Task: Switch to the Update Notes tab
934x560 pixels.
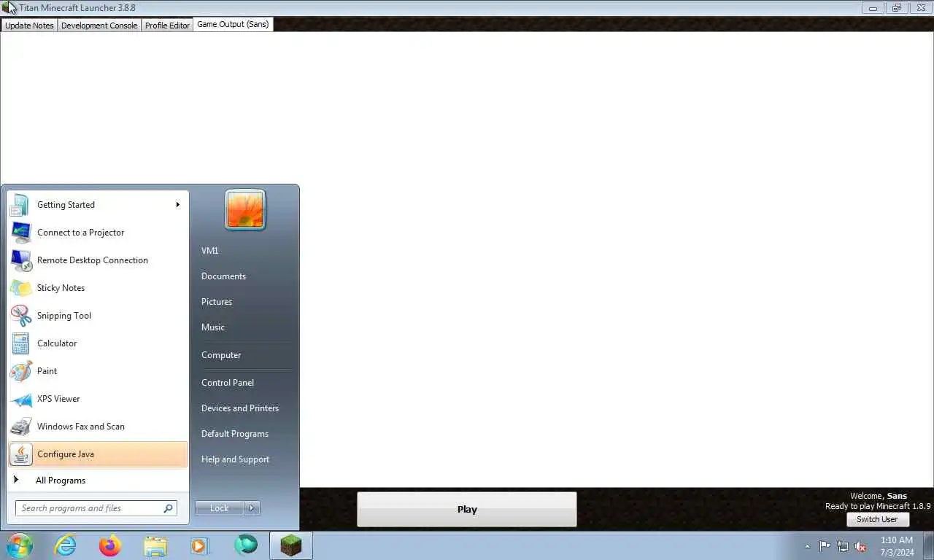Action: pyautogui.click(x=29, y=25)
